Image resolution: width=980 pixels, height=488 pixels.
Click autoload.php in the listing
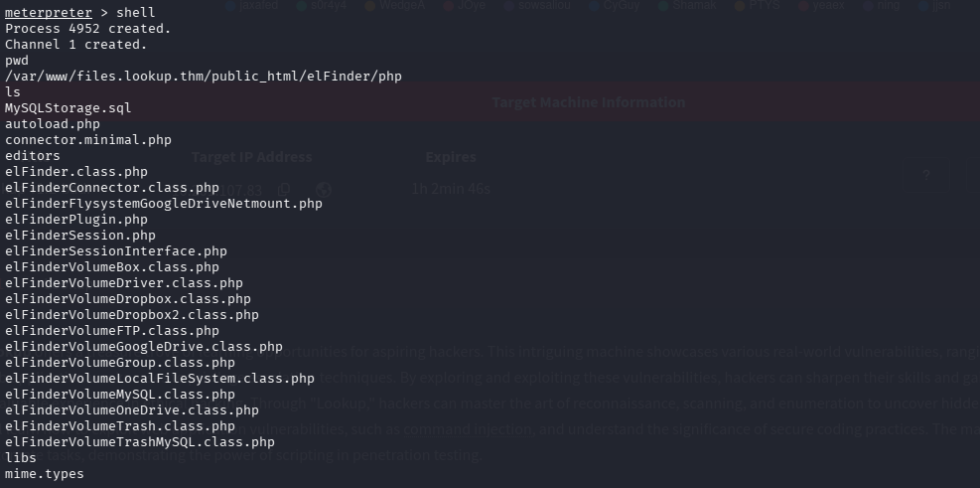(x=53, y=124)
